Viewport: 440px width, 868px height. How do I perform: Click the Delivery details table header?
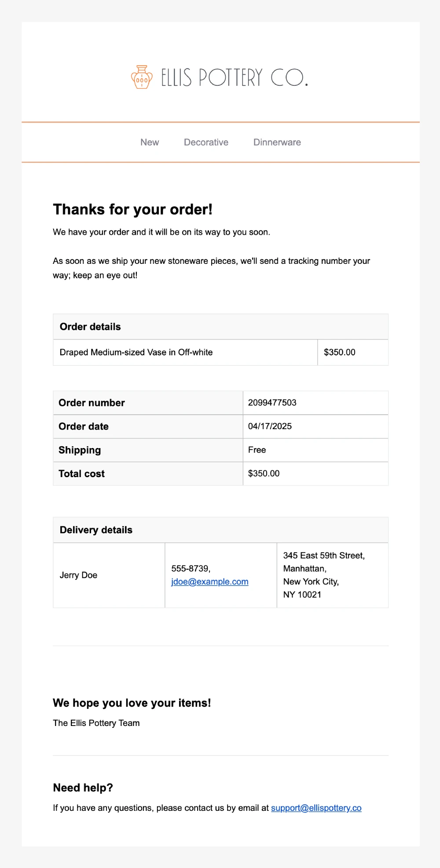[x=96, y=530]
